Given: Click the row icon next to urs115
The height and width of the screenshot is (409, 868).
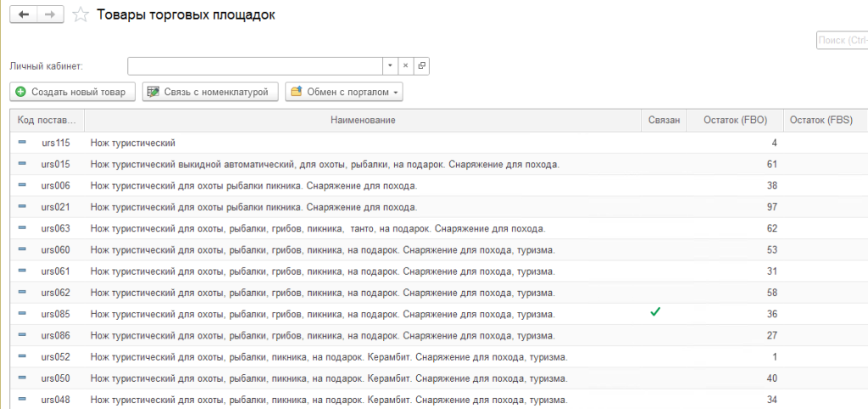Looking at the screenshot, I should pos(22,143).
